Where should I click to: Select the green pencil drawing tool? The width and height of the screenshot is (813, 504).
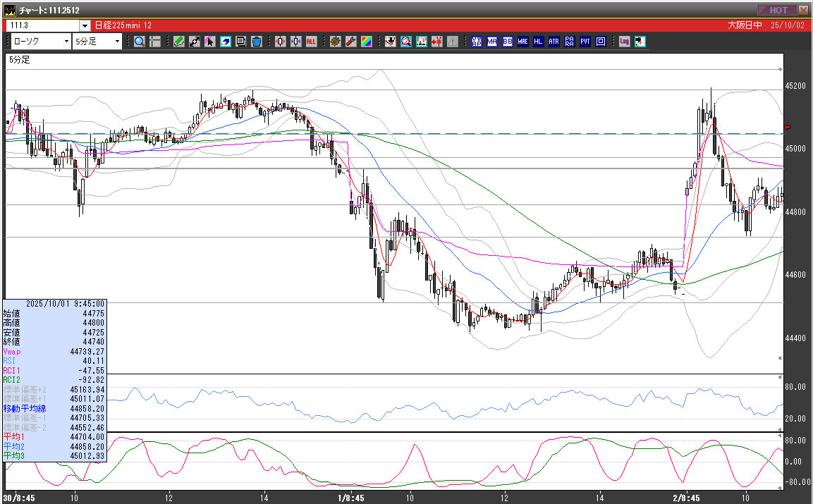(179, 42)
